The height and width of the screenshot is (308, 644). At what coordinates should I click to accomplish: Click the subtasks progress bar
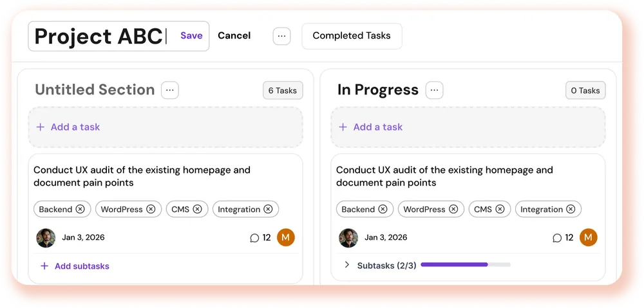[x=466, y=265]
